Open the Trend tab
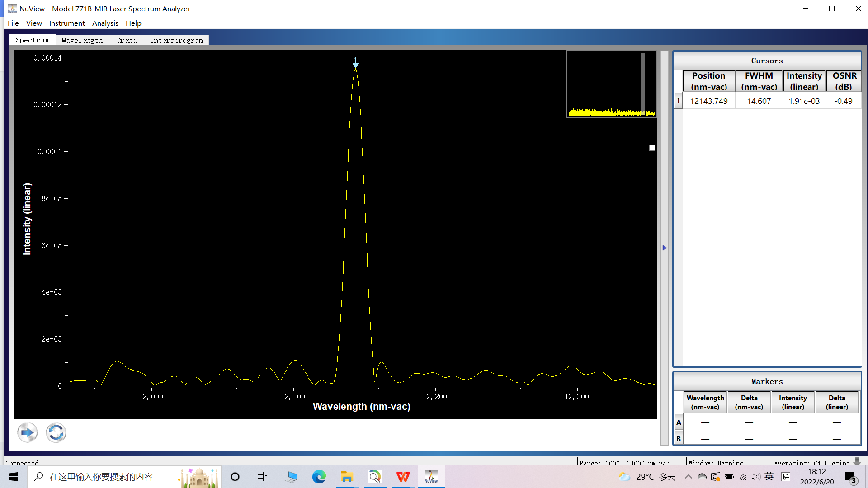Image resolution: width=868 pixels, height=488 pixels. 126,40
